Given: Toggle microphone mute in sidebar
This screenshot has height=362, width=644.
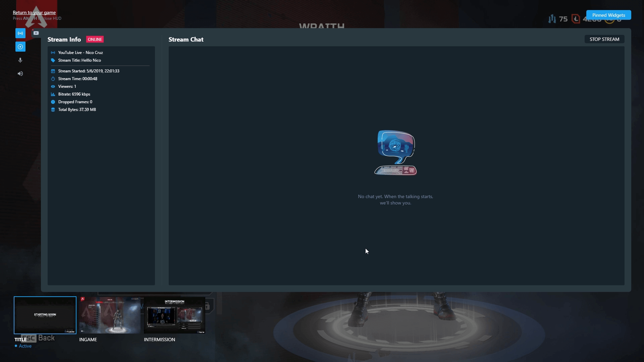Looking at the screenshot, I should point(20,60).
